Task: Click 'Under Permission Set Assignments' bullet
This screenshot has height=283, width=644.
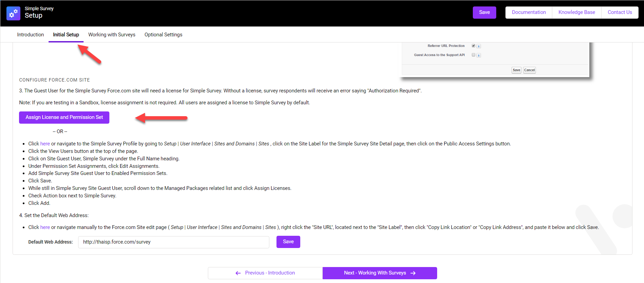Action: (x=94, y=166)
